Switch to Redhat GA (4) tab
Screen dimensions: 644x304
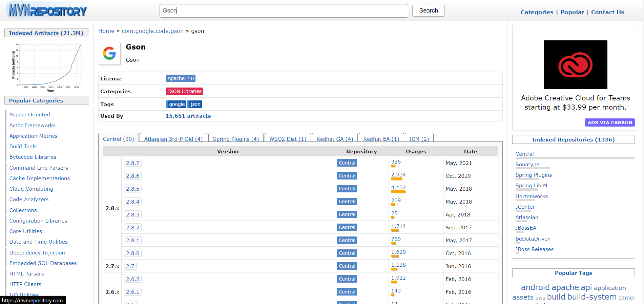coord(335,139)
